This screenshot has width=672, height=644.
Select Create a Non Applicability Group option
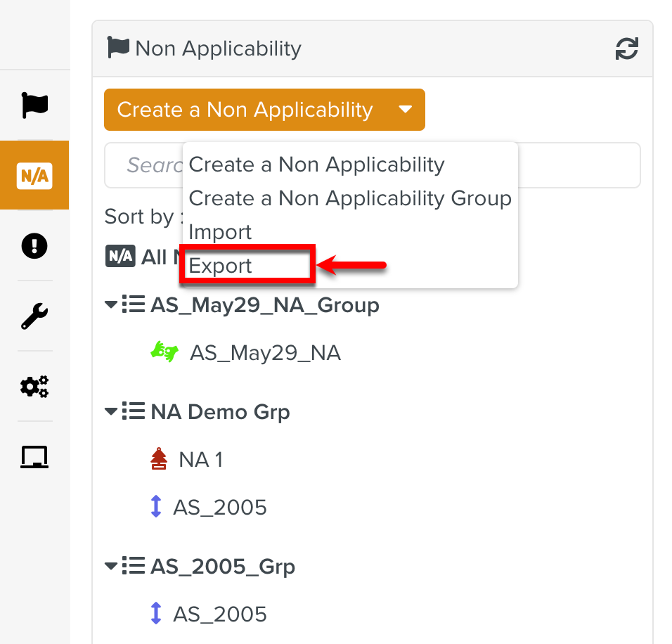pyautogui.click(x=350, y=198)
